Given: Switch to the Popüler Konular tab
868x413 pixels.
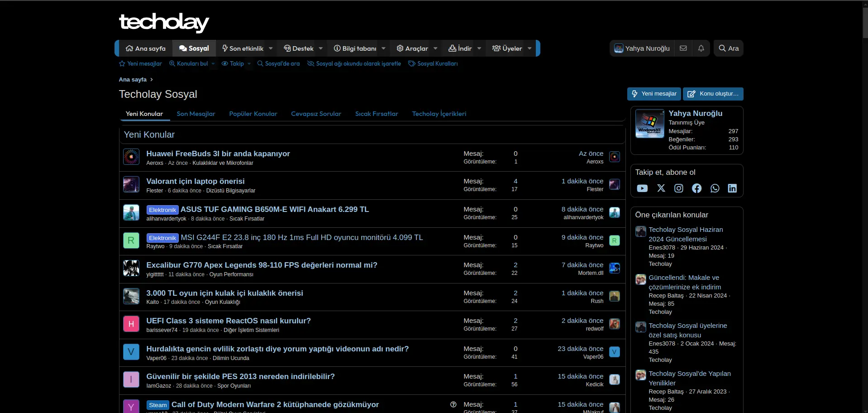Looking at the screenshot, I should point(253,114).
